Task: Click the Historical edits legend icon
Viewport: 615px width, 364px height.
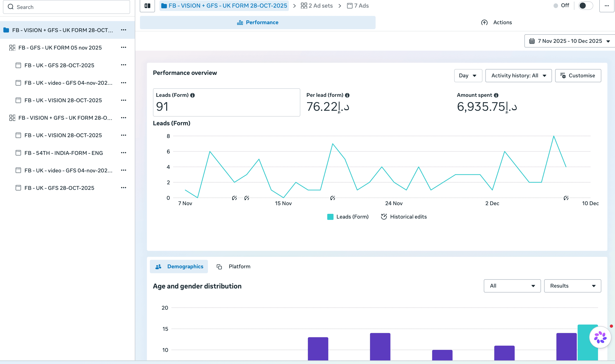Action: [384, 217]
